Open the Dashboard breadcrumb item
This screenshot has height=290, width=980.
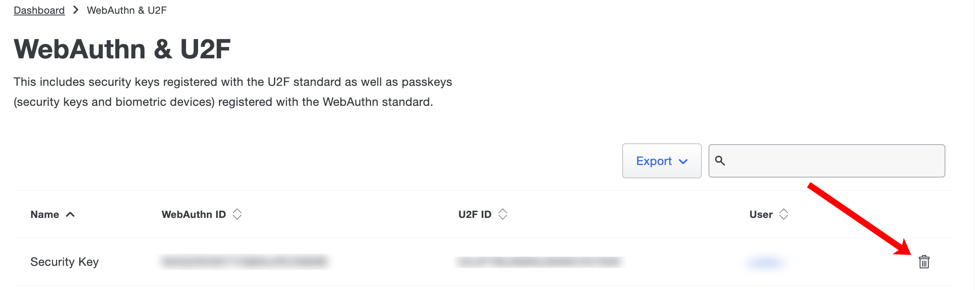pyautogui.click(x=39, y=10)
